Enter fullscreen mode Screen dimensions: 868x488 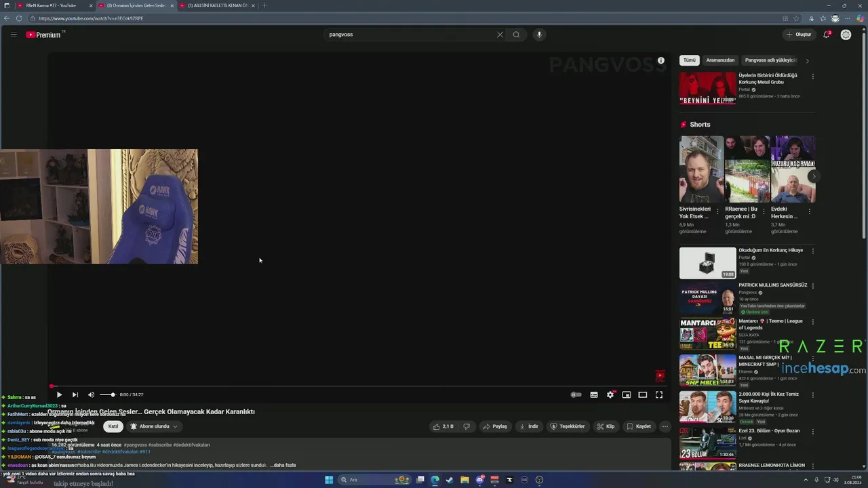pos(659,394)
